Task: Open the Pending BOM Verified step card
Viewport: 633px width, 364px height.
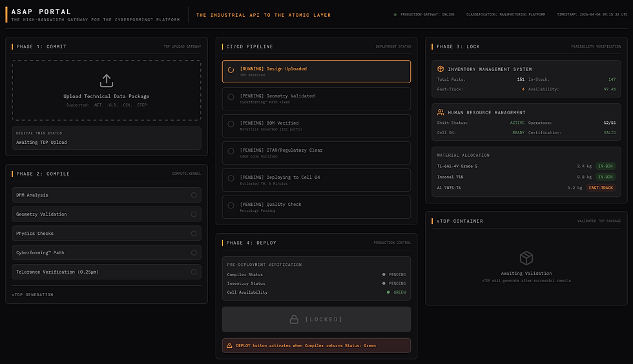Action: (316, 125)
